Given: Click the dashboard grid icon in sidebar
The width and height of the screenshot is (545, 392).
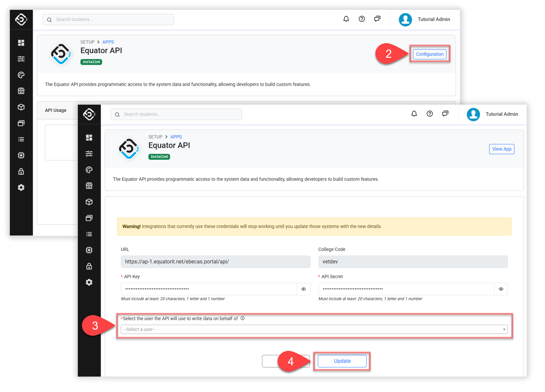Looking at the screenshot, I should pos(89,137).
